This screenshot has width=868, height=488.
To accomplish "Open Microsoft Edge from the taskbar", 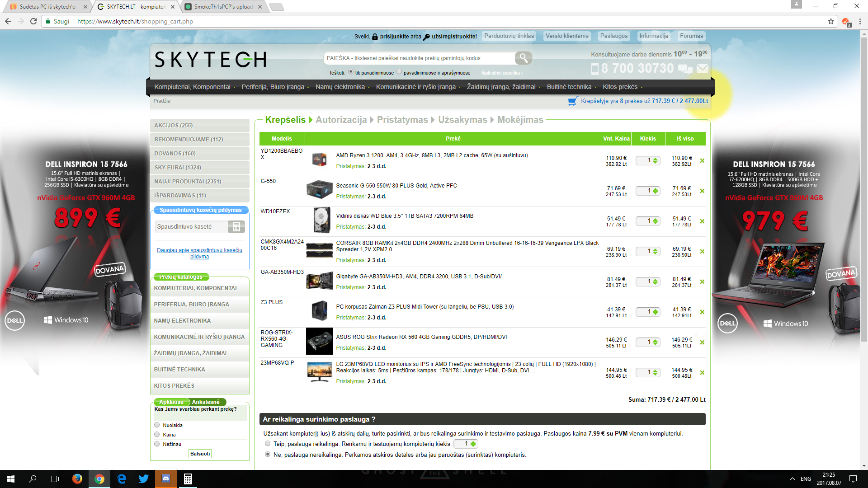I will [x=122, y=479].
